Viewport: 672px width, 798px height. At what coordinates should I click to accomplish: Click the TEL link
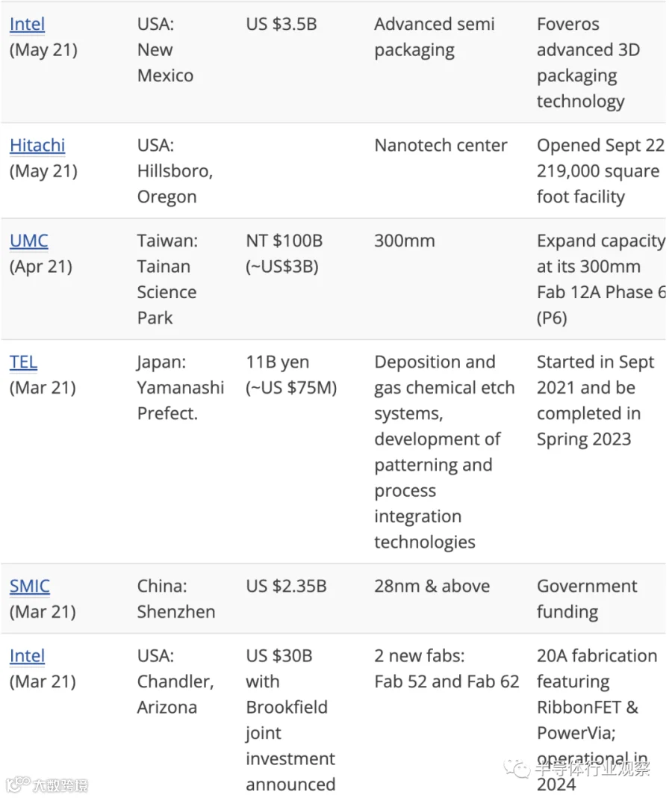23,362
